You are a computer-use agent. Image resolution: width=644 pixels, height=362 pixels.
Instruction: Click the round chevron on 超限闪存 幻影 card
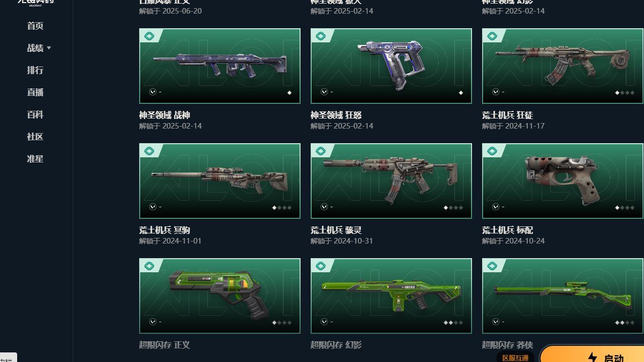pyautogui.click(x=324, y=322)
